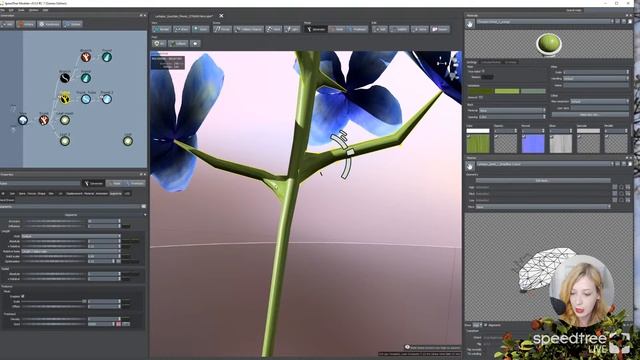
Task: Click wide button under Max resolution in Materials
Action: 589,115
